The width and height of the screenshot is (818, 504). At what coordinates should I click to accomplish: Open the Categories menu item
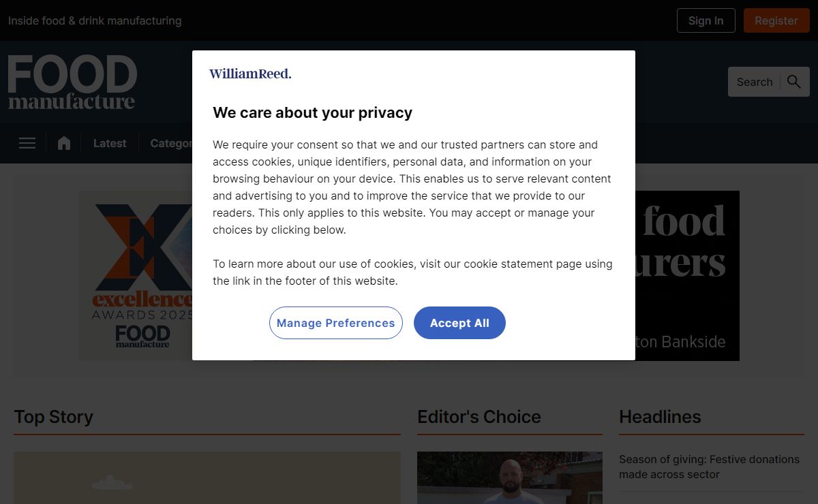[x=171, y=143]
